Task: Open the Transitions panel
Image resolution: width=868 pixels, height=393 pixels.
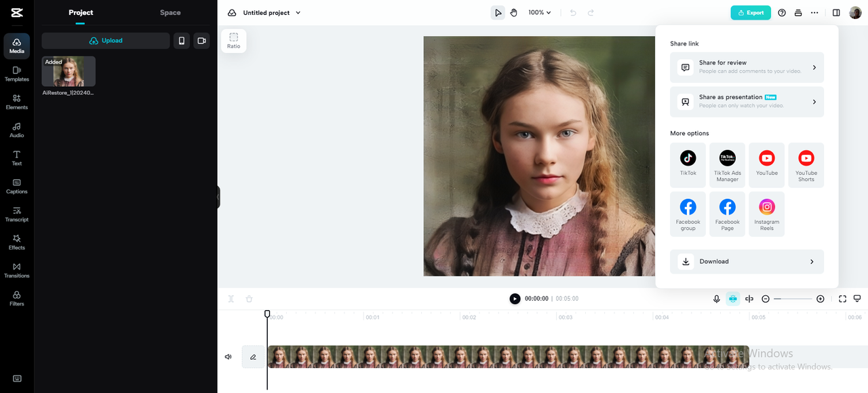Action: (17, 270)
